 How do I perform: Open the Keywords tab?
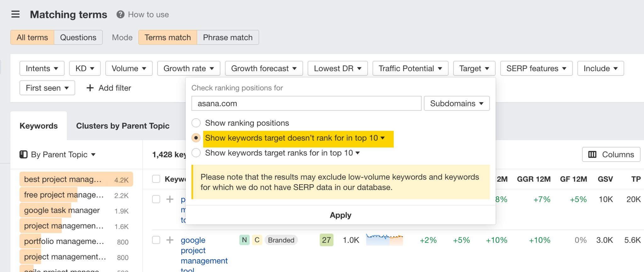(x=39, y=126)
